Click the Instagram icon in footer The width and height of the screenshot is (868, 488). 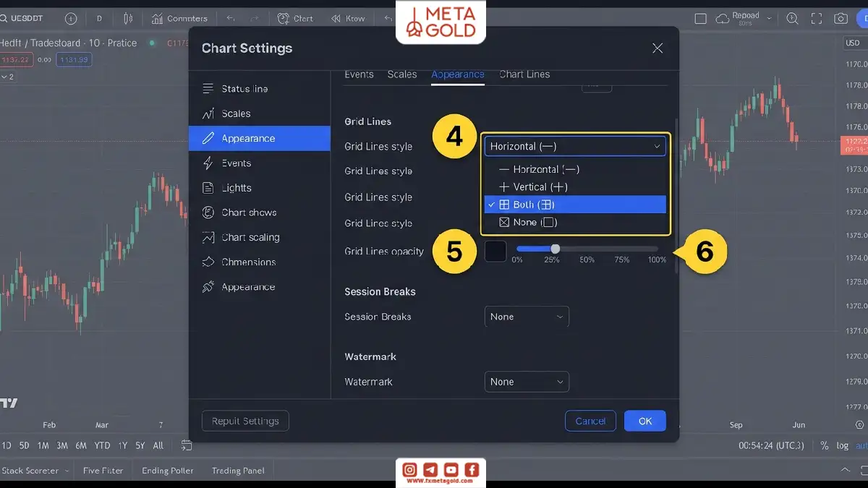(410, 470)
